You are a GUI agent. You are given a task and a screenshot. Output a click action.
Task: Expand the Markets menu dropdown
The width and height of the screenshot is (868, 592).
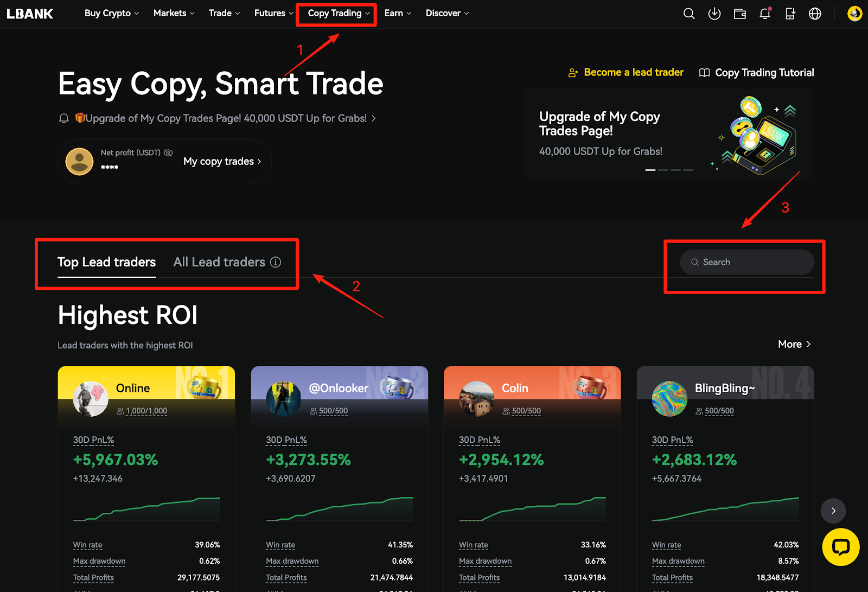[174, 13]
